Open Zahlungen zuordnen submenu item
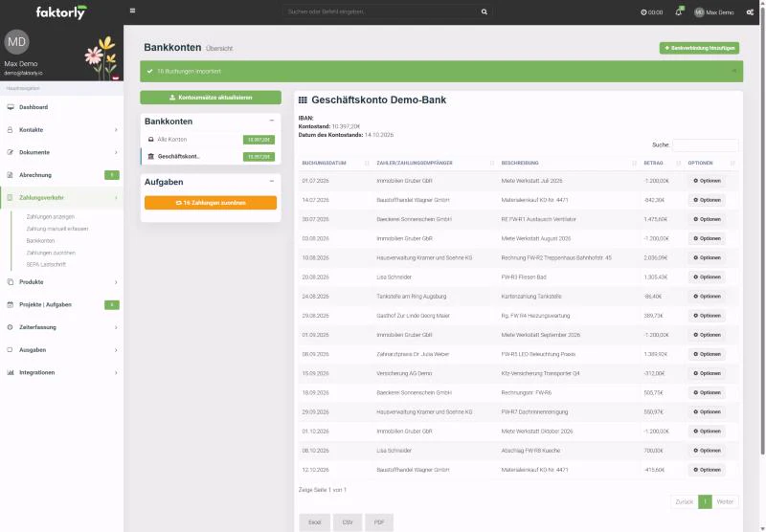 (x=51, y=253)
